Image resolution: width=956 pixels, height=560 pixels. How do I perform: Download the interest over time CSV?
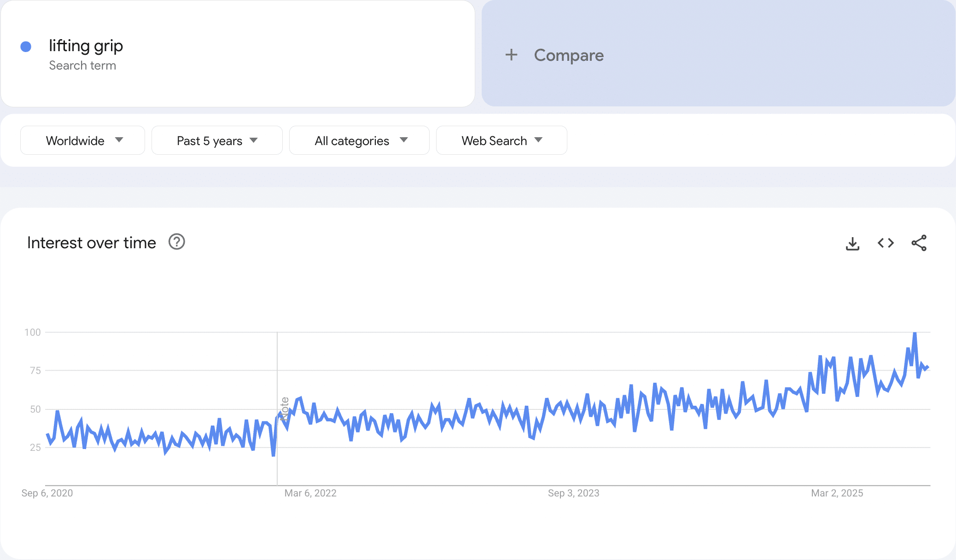(852, 243)
